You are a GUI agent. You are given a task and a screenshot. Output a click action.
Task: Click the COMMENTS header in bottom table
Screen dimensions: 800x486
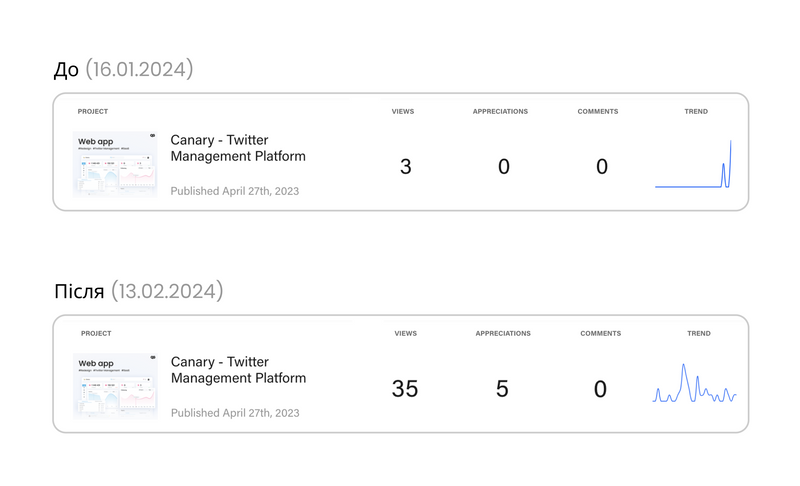(x=600, y=333)
